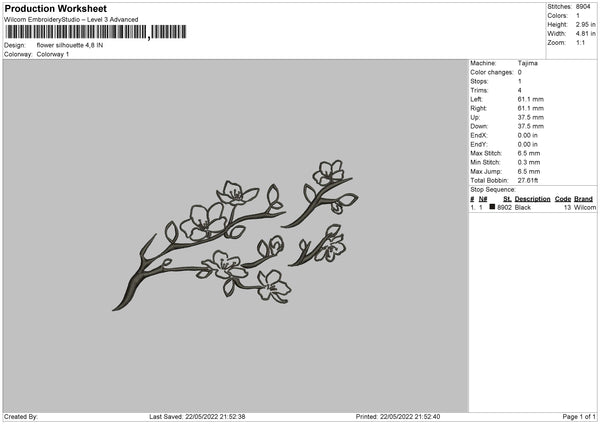Click the Brand column header
This screenshot has width=600, height=424.
point(583,199)
